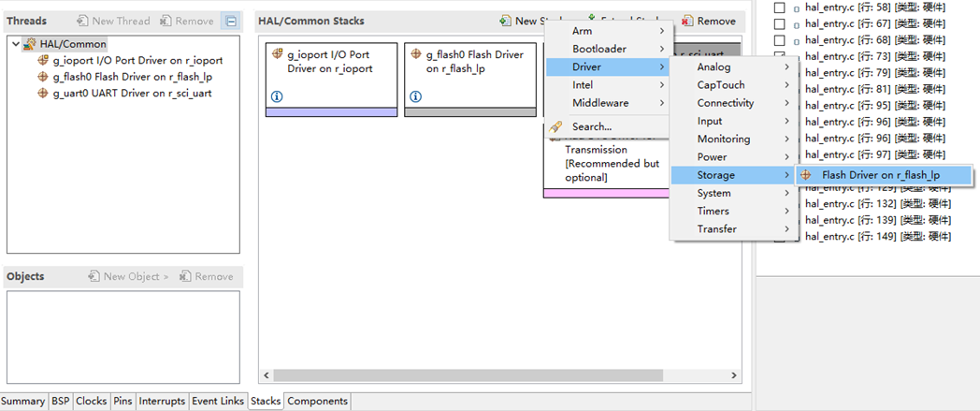This screenshot has height=411, width=980.
Task: Open the Monitoring driver category
Action: (734, 139)
